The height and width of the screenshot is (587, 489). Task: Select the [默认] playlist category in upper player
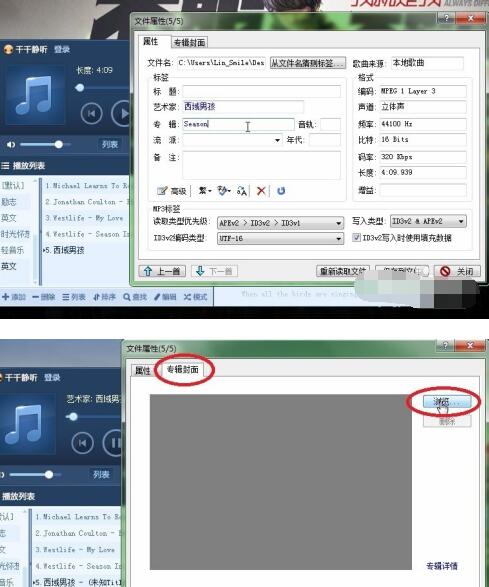click(x=13, y=186)
